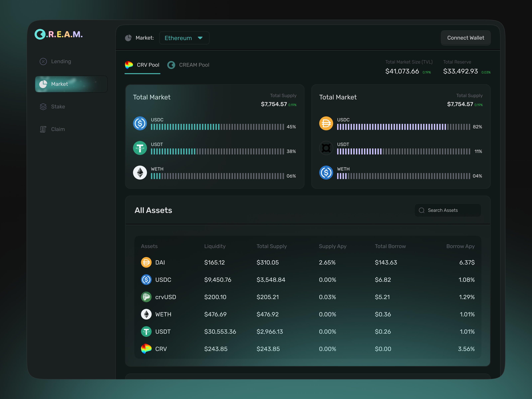Click DAI supply APY 2.65%

click(327, 262)
